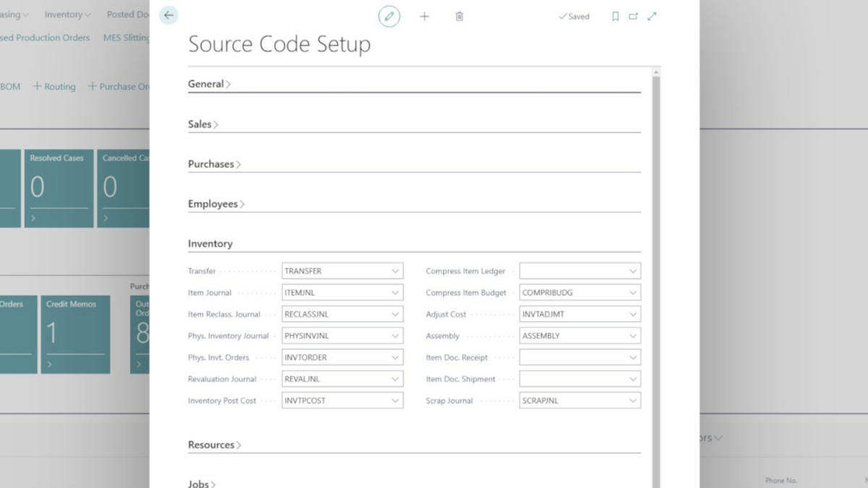868x488 pixels.
Task: Click the Routing action in background
Action: click(x=54, y=87)
